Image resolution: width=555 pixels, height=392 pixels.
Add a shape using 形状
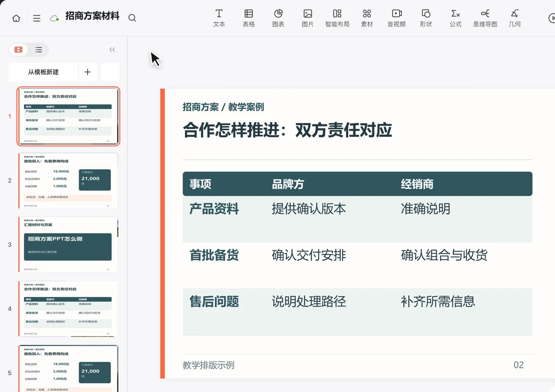[x=426, y=18]
